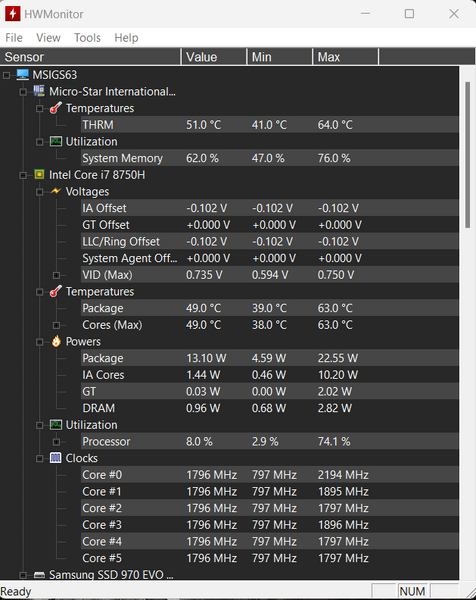Screen dimensions: 476x600
Task: Select the IA Cores power row
Action: click(270, 375)
